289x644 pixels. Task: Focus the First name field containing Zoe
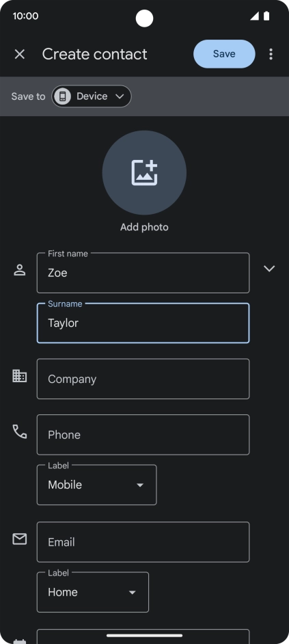pos(143,273)
